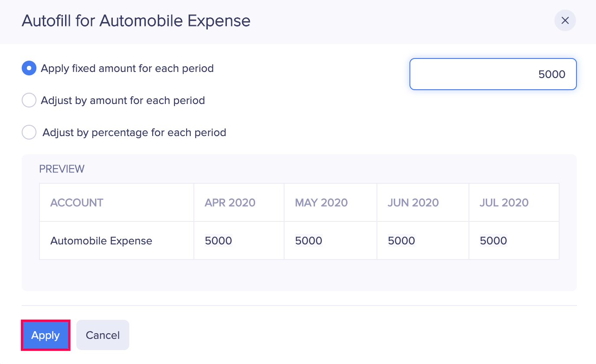
Task: Click the JUN 2020 column header
Action: click(413, 202)
